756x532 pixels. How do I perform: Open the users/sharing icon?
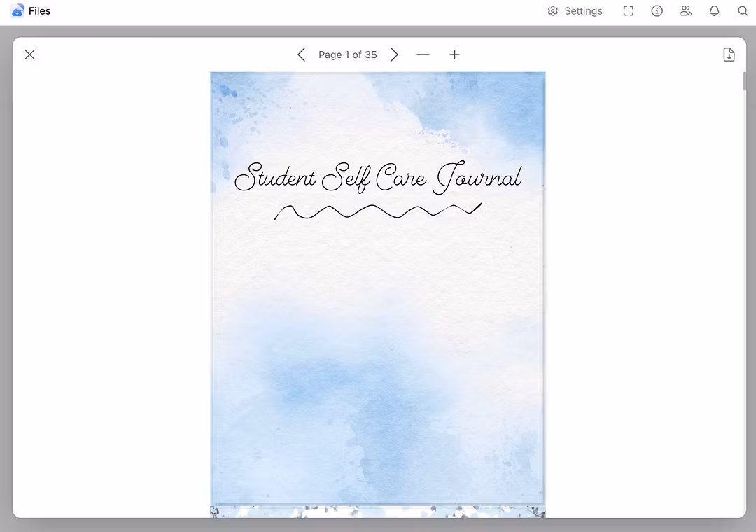click(x=685, y=11)
